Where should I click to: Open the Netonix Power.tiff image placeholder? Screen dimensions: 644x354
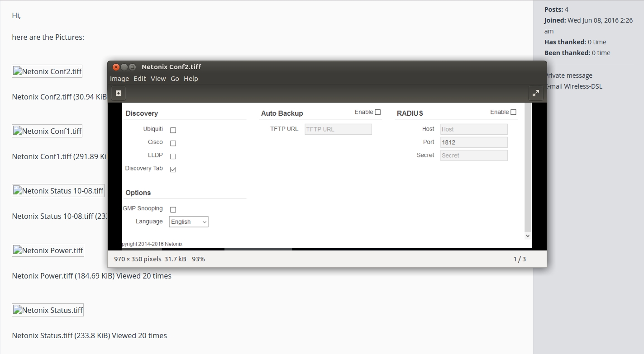point(48,250)
